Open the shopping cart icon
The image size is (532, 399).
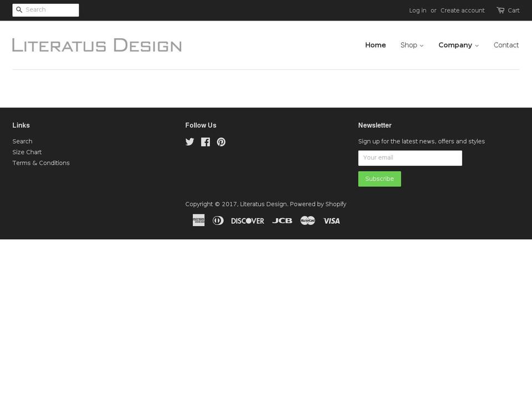[500, 10]
